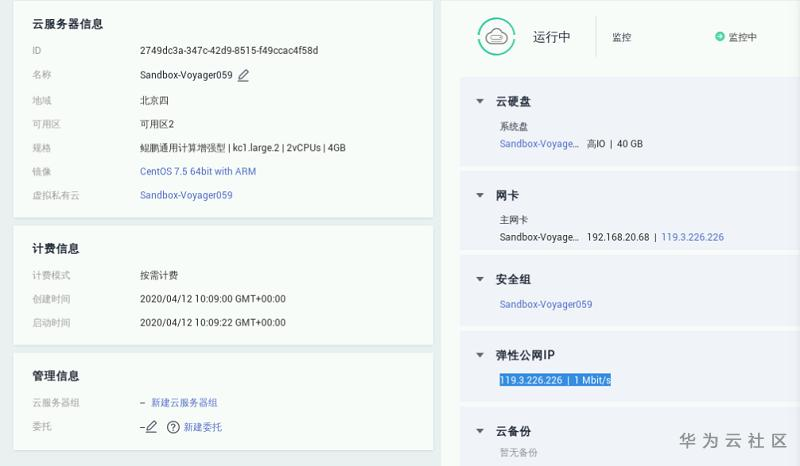This screenshot has width=800, height=466.
Task: Click the 新建委托 link
Action: [203, 427]
